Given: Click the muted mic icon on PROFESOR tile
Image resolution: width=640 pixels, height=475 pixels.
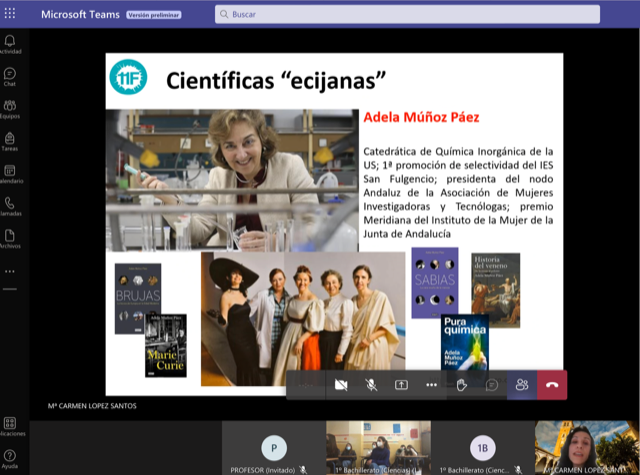Looking at the screenshot, I should coord(303,470).
